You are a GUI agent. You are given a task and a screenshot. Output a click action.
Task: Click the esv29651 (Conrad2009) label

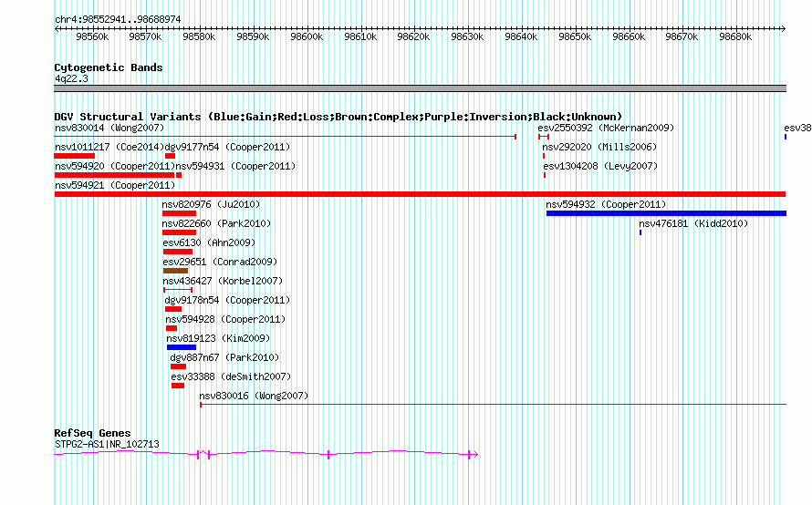click(220, 262)
